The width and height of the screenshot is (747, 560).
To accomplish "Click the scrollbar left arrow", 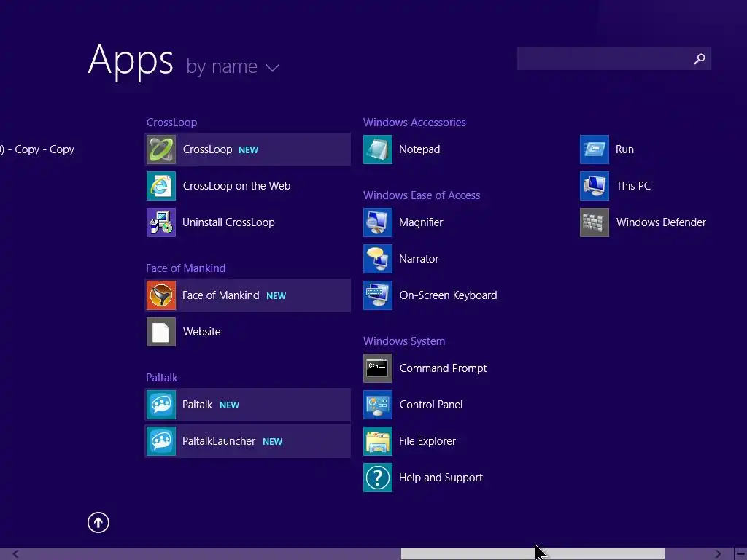I will [16, 554].
